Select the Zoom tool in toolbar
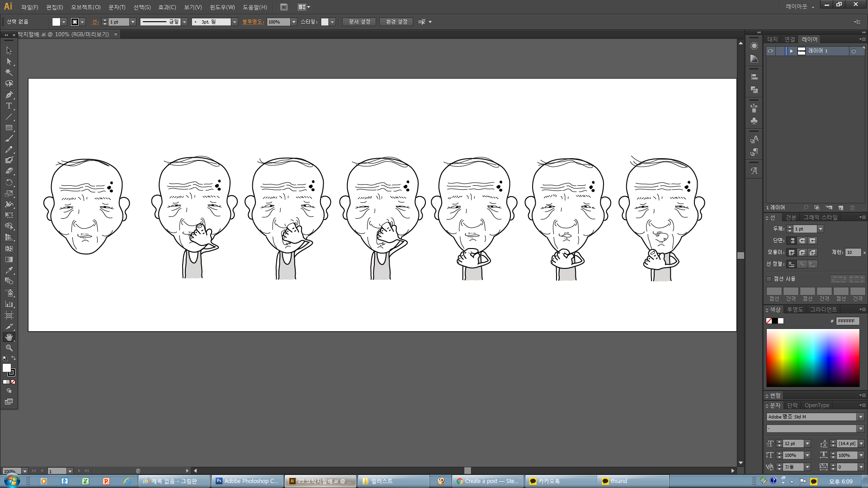868x488 pixels. (x=9, y=348)
